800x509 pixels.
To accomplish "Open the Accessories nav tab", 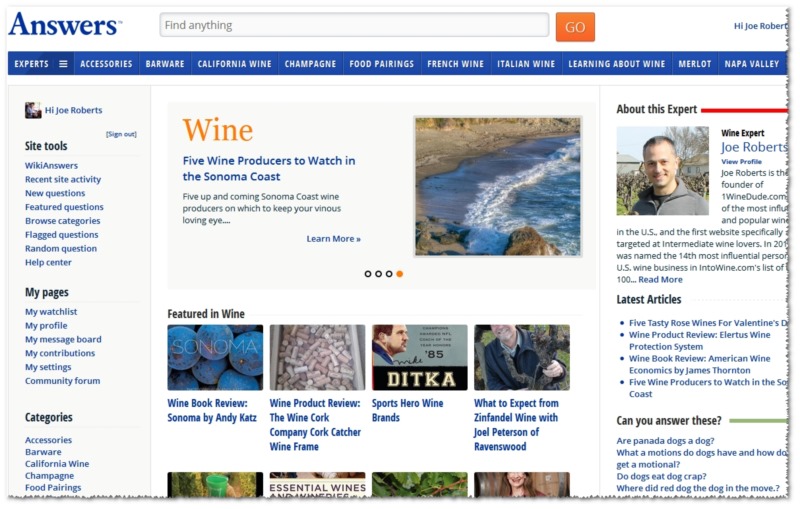I will pyautogui.click(x=106, y=64).
